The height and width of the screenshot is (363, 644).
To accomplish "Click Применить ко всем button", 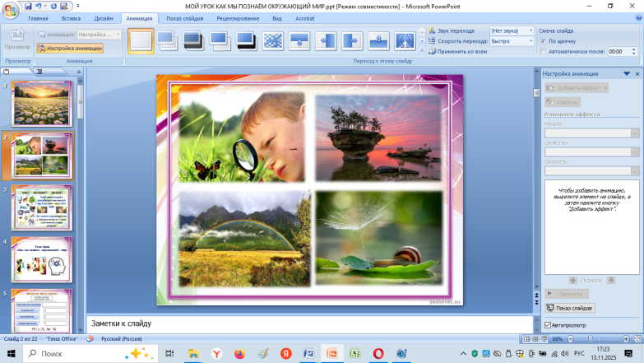I will coord(461,51).
